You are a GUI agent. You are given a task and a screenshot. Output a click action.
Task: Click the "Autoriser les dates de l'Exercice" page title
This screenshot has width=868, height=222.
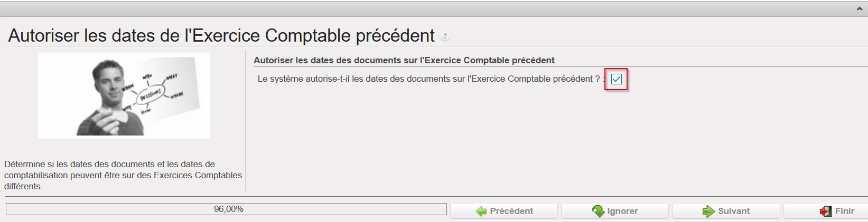coord(221,35)
